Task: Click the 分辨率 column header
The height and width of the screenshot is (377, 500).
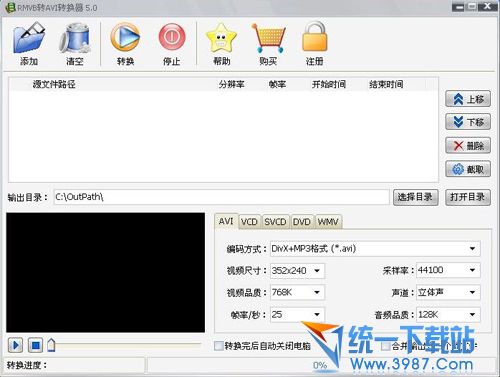Action: tap(231, 84)
